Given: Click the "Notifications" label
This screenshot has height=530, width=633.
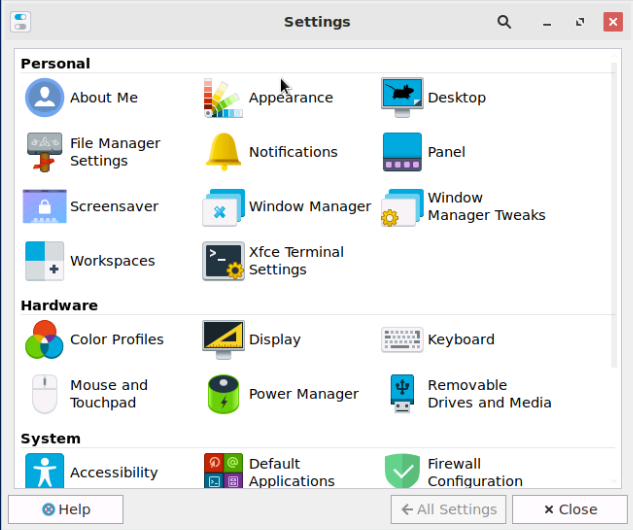Looking at the screenshot, I should point(293,152).
